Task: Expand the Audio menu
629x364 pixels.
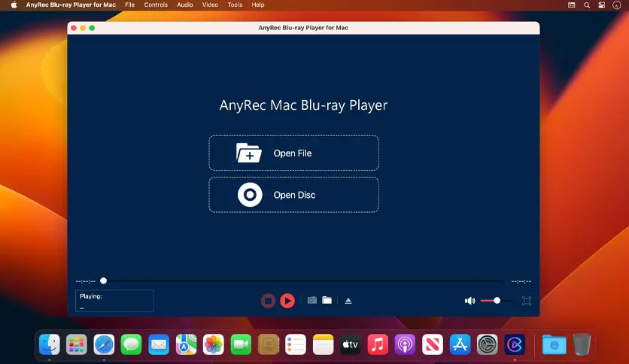Action: (185, 5)
